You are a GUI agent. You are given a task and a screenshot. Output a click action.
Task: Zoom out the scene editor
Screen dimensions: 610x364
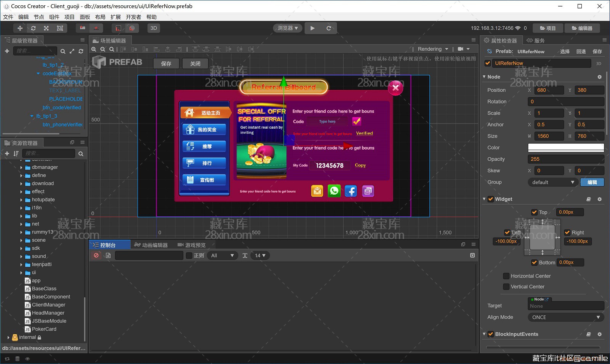click(103, 49)
